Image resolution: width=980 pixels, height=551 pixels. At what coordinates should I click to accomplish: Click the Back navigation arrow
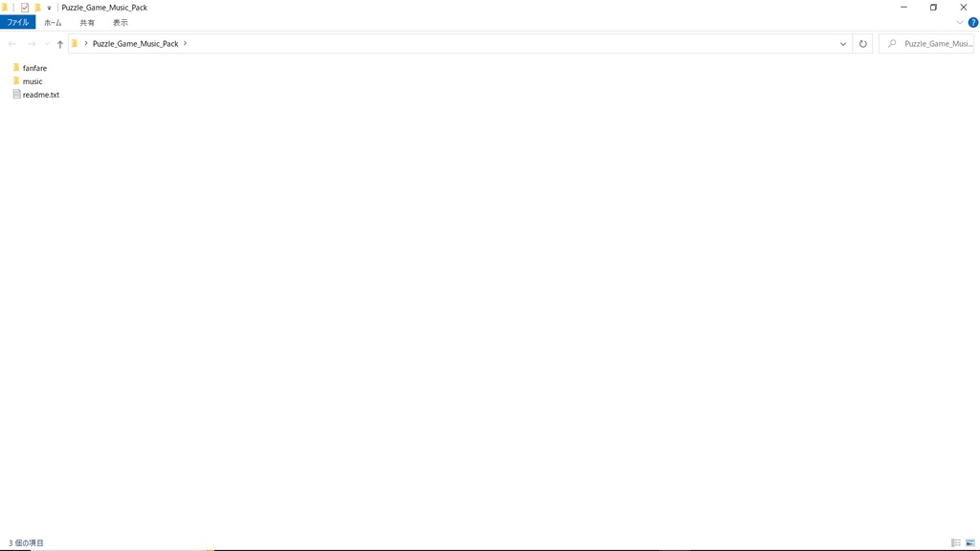tap(11, 44)
